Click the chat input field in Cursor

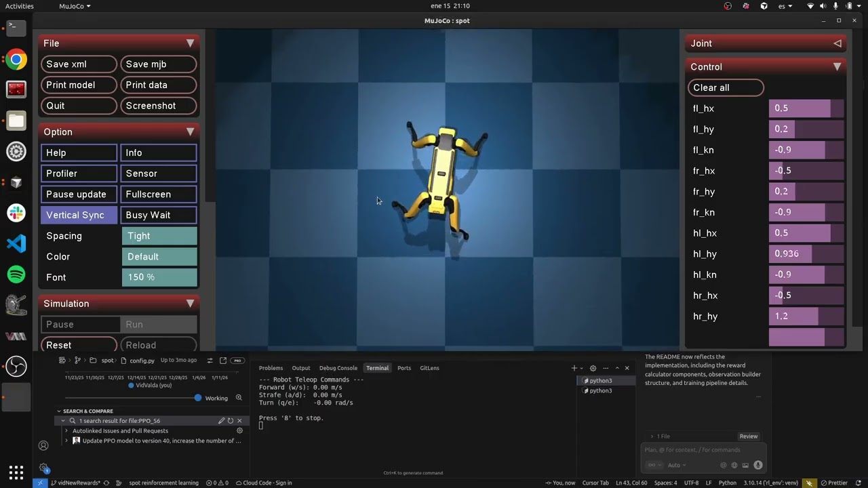pyautogui.click(x=703, y=450)
